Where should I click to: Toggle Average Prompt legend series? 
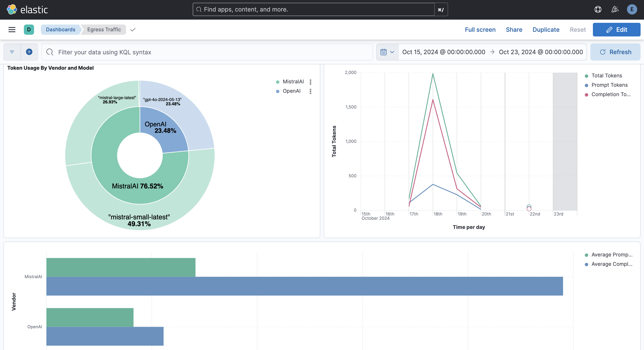click(x=612, y=255)
